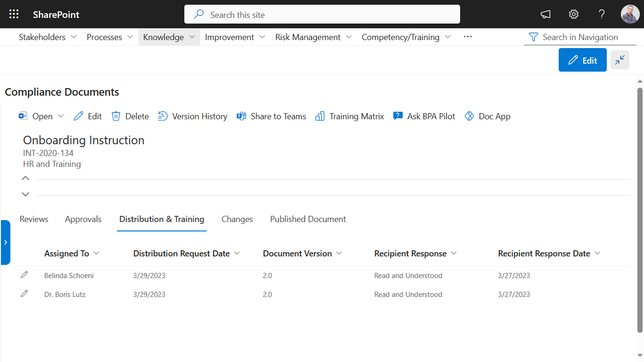Expand the blue left side panel handle
Image resolution: width=644 pixels, height=362 pixels.
5,242
